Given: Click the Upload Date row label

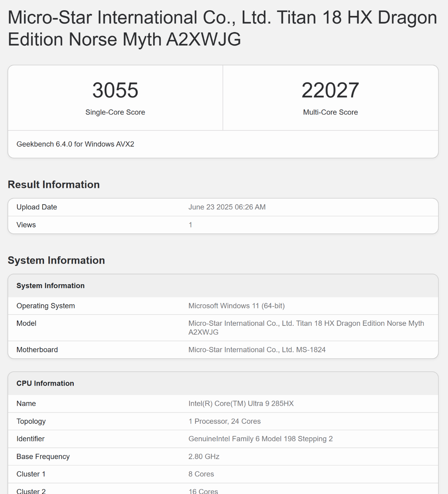Looking at the screenshot, I should click(37, 207).
